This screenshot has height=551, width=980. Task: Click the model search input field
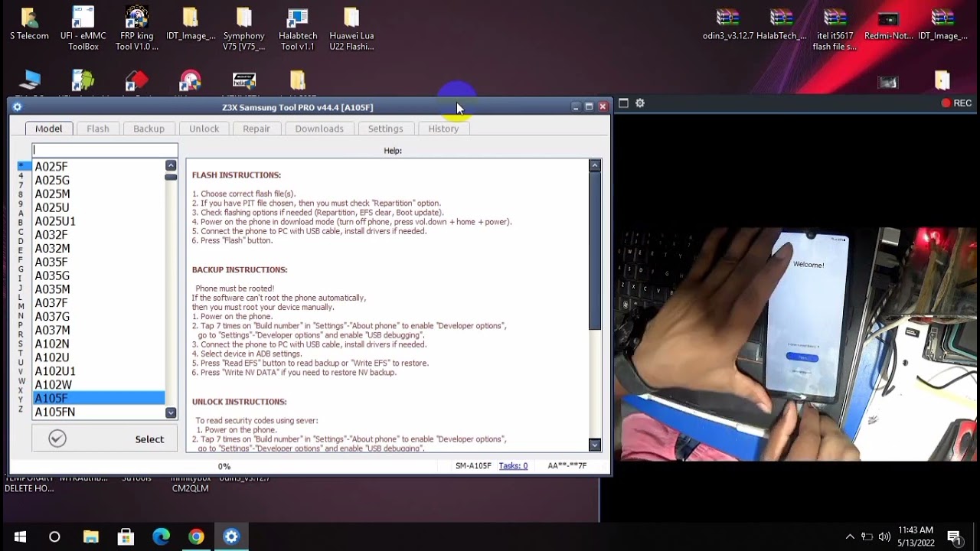click(105, 150)
